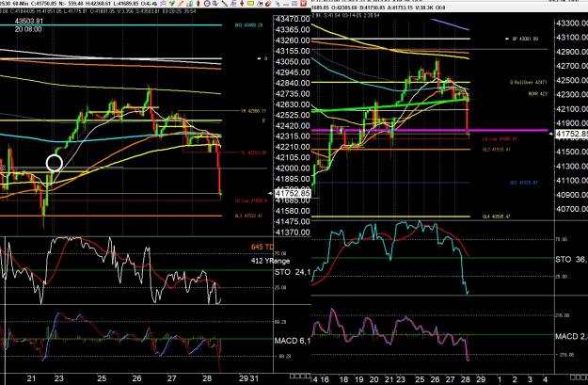Select the yellow rectangle drawing tool
Viewport: 588px width, 385px height.
(x=250, y=4)
